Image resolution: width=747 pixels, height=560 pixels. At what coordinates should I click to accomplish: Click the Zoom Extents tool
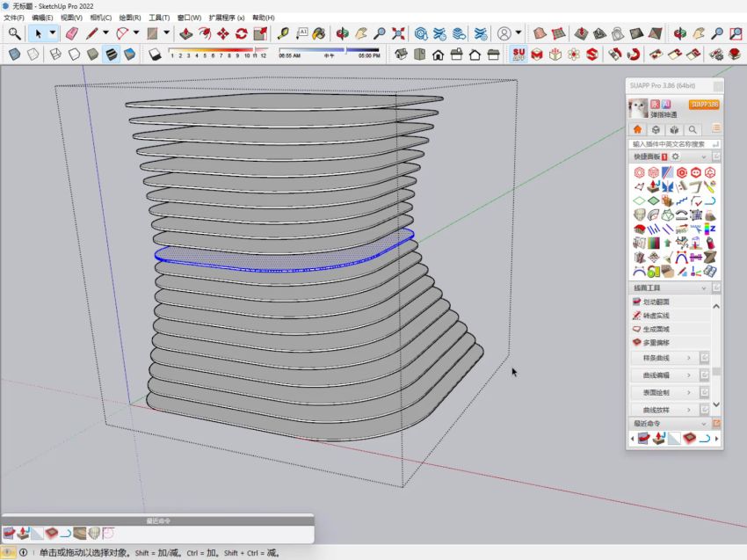[x=398, y=33]
